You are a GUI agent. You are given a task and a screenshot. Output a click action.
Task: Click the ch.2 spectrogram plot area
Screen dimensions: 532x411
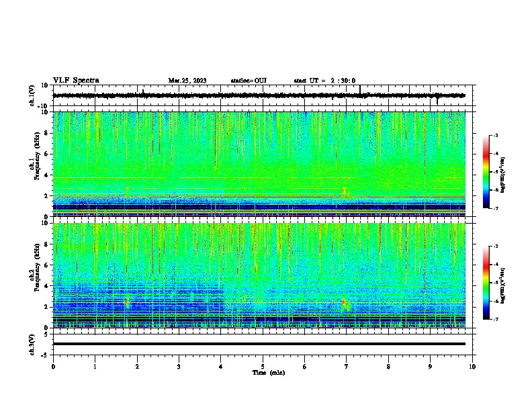pyautogui.click(x=259, y=275)
